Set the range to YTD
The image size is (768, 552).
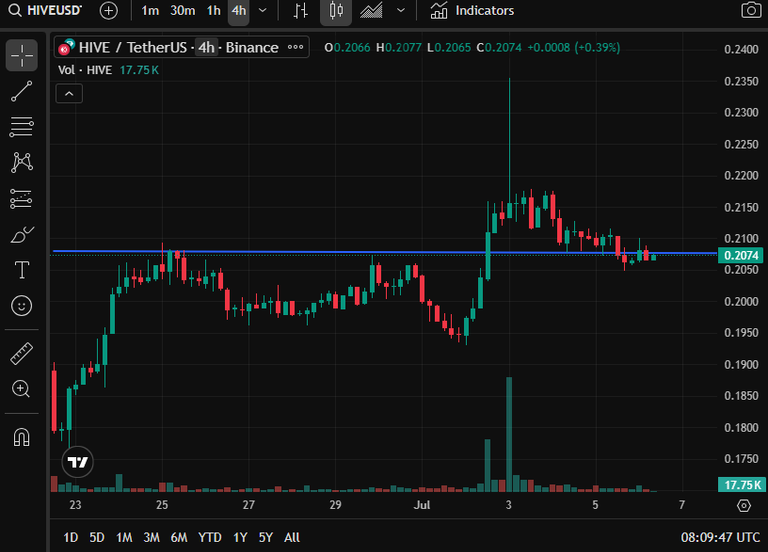point(210,537)
